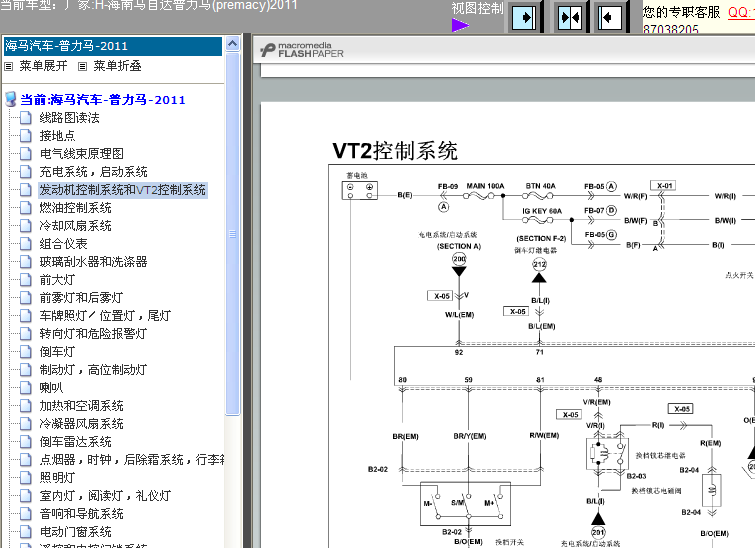Click the sidebar vertical scrollbar thumb
Screen dimensions: 755x548
tap(233, 234)
